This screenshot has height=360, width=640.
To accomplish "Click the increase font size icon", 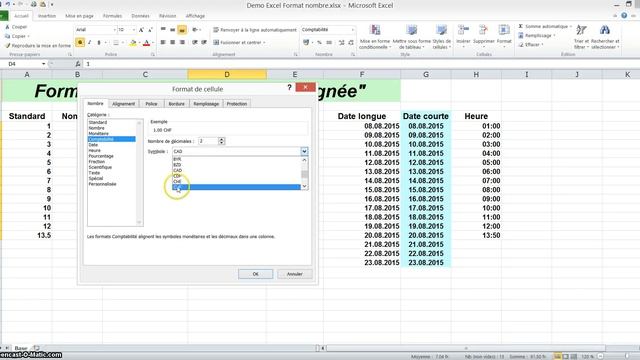I will coord(141,30).
